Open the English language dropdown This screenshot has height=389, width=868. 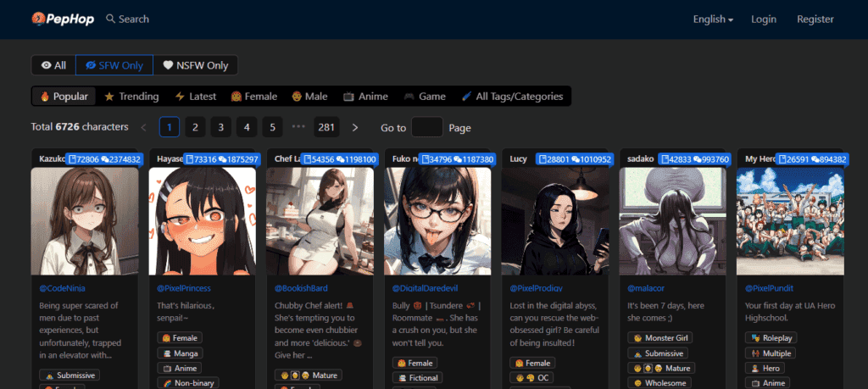[x=713, y=19]
